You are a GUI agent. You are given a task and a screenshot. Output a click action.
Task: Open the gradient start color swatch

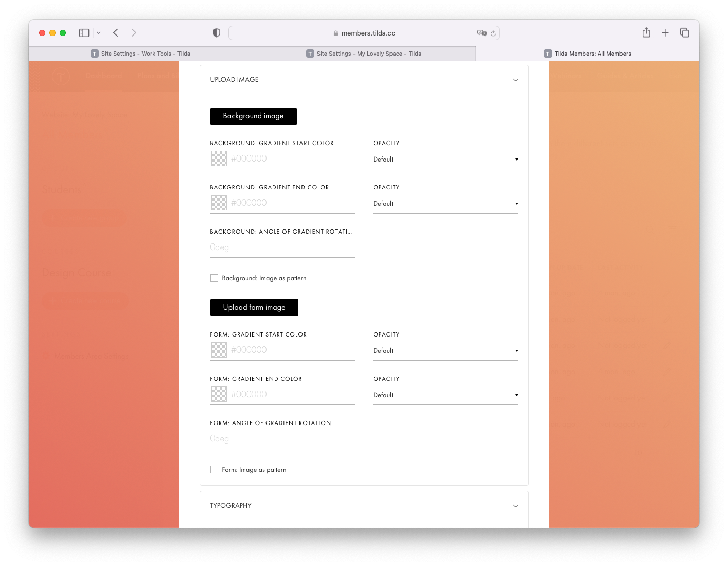(219, 158)
